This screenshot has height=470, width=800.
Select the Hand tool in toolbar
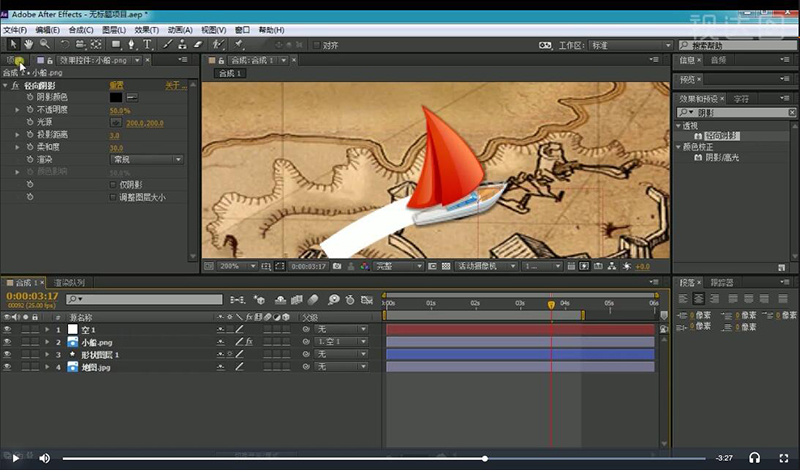tap(29, 44)
